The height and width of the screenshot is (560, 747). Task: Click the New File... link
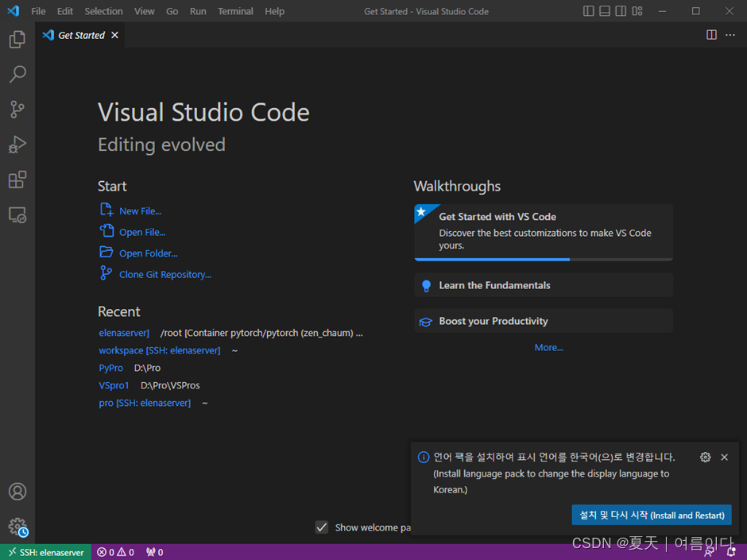(140, 211)
